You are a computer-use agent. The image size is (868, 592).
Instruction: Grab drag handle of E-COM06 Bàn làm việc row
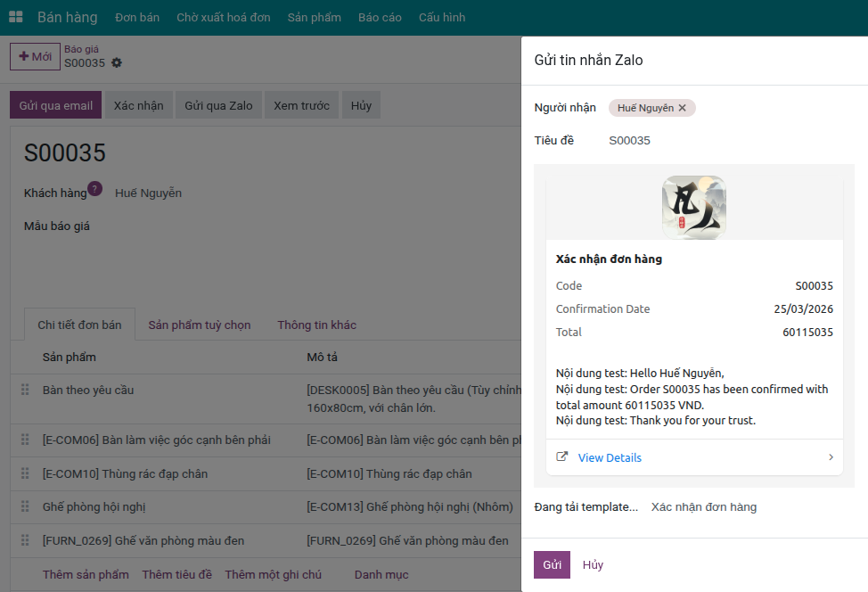(25, 440)
